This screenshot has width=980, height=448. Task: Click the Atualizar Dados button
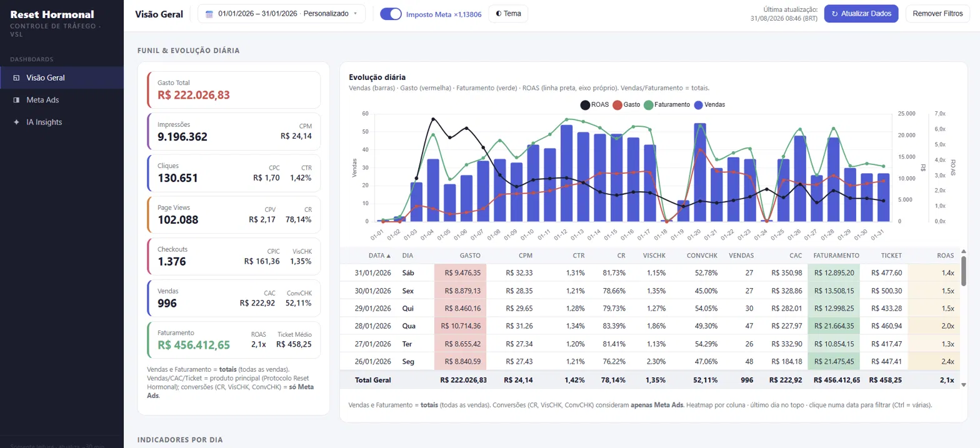861,13
